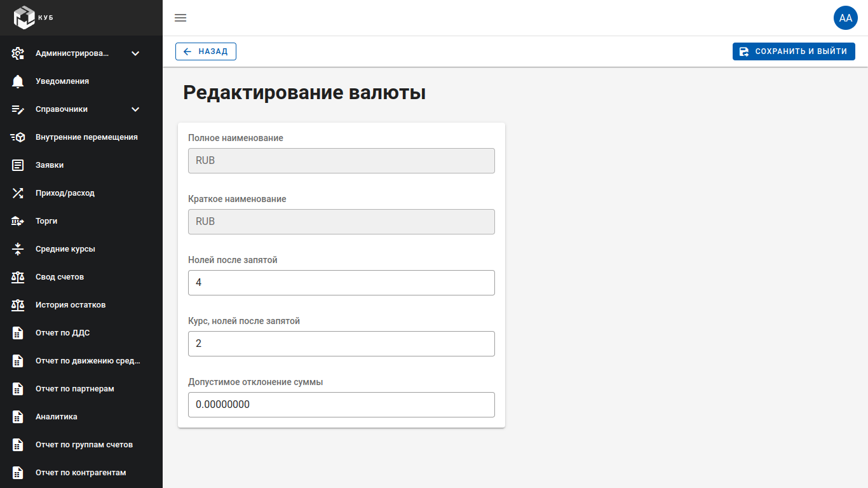Image resolution: width=868 pixels, height=488 pixels.
Task: Click the Отчет по ДДС file icon
Action: pos(18,333)
